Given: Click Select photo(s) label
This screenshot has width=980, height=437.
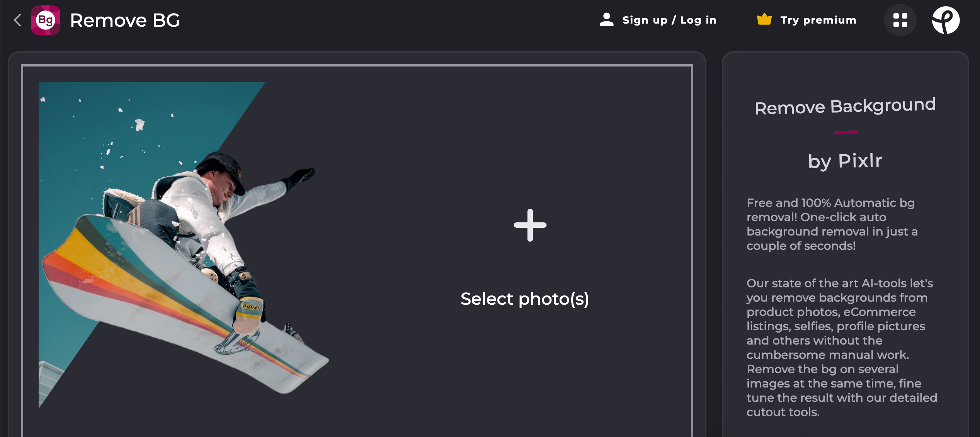Looking at the screenshot, I should (525, 299).
